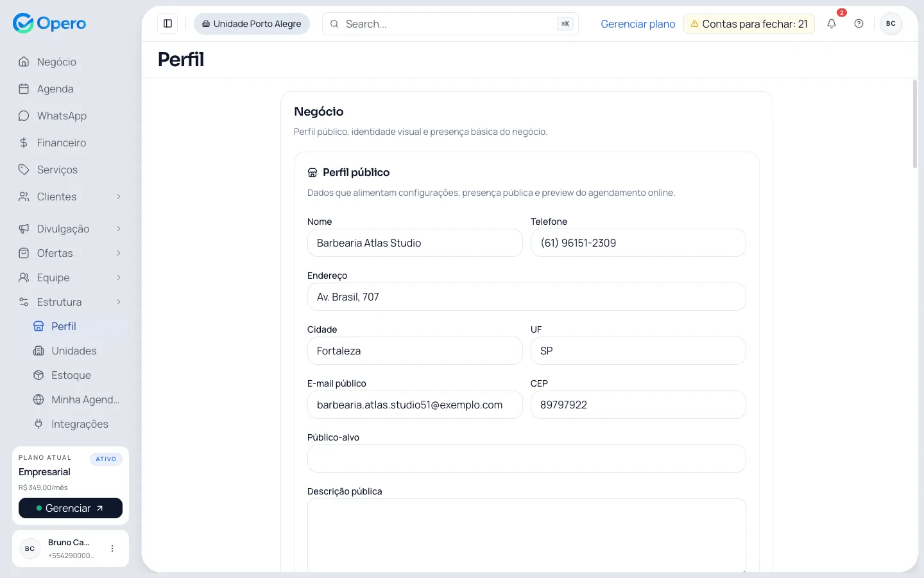Open Bruno Ca... user card
This screenshot has height=578, width=924.
point(71,548)
